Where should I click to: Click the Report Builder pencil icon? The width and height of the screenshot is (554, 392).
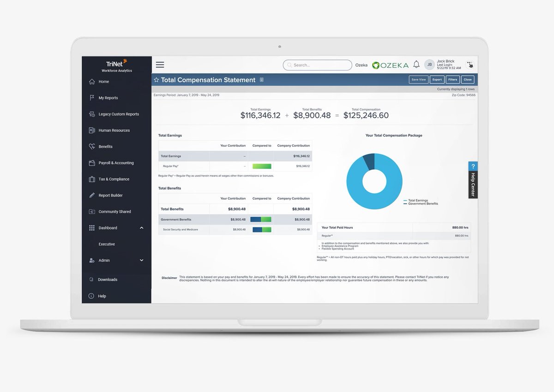[x=92, y=195]
